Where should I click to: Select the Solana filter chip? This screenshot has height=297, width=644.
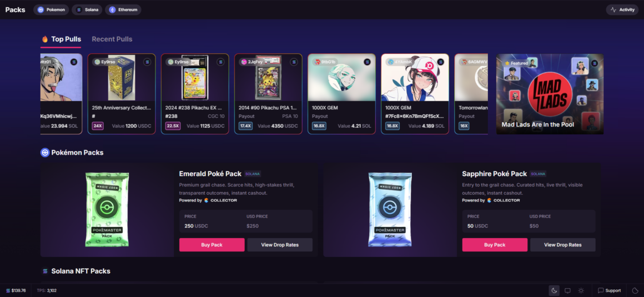[x=87, y=10]
